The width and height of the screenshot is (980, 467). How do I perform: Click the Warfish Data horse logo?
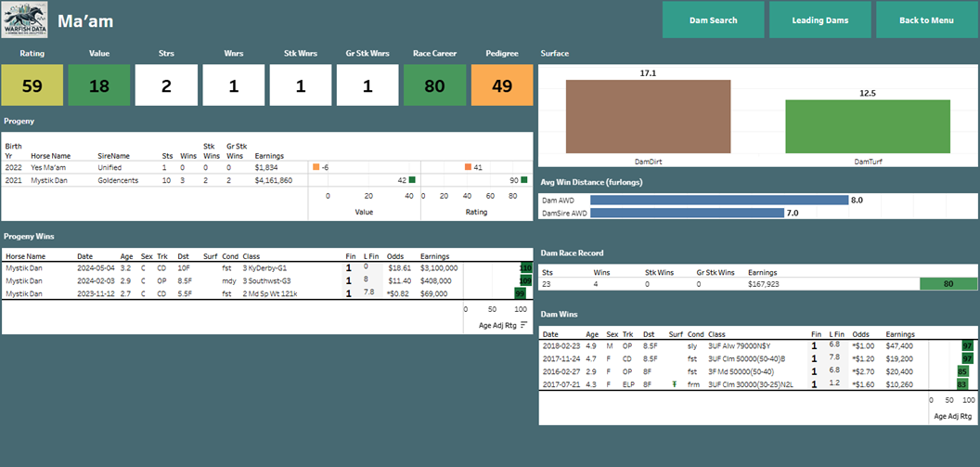(25, 20)
